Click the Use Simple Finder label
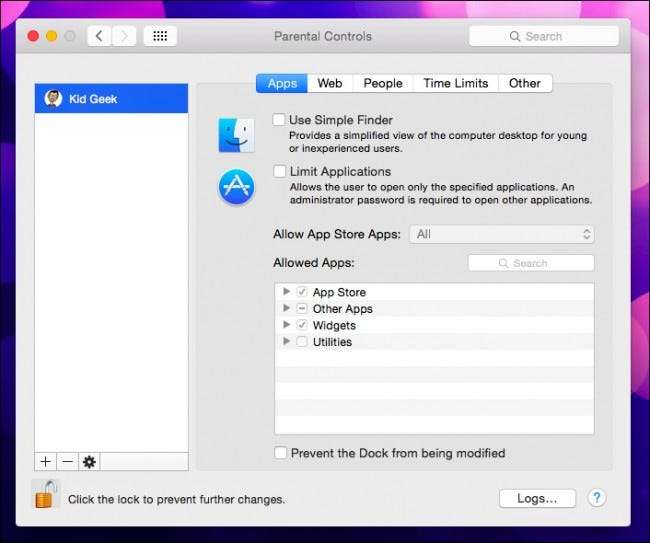Screen dimensions: 650x543 [341, 120]
